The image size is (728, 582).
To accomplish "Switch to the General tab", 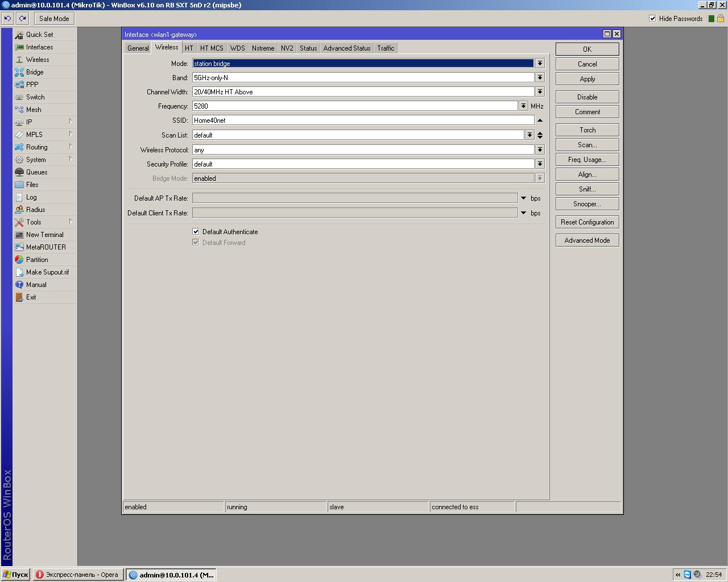I will [x=138, y=48].
